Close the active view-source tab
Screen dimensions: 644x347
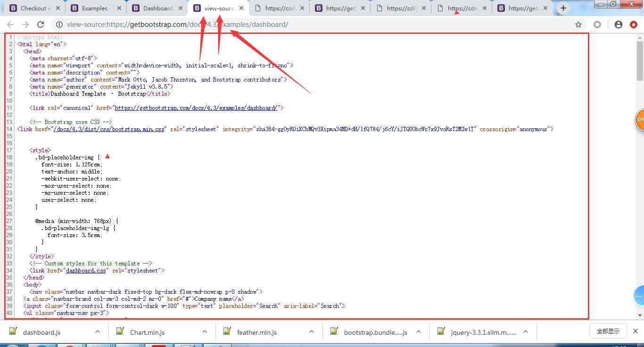pyautogui.click(x=241, y=8)
